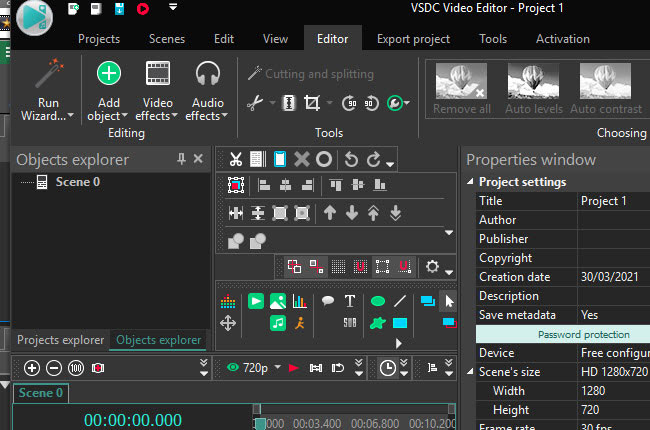Open the Export project tab

coord(413,39)
